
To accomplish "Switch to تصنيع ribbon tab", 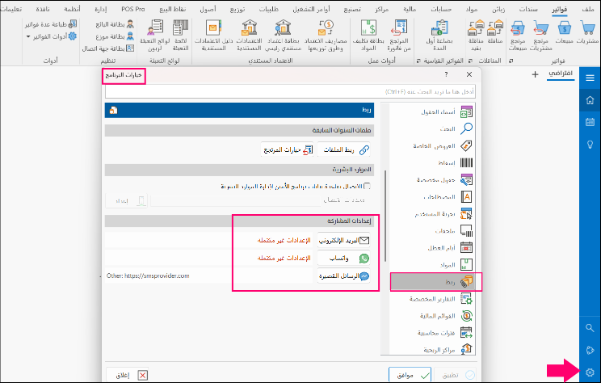I will (352, 9).
